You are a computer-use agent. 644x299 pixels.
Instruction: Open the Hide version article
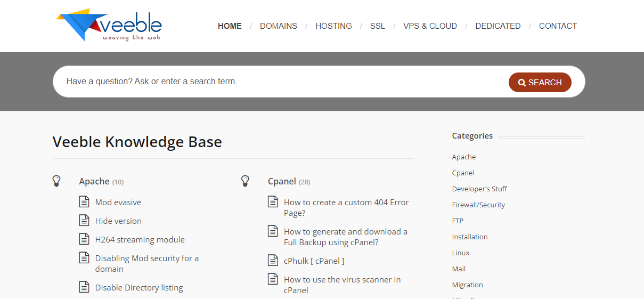pyautogui.click(x=118, y=221)
